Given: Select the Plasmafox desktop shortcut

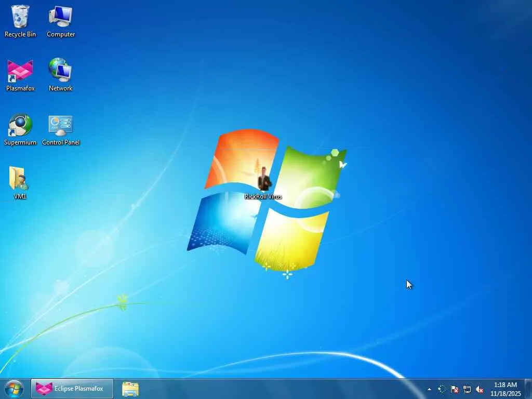Looking at the screenshot, I should 20,75.
